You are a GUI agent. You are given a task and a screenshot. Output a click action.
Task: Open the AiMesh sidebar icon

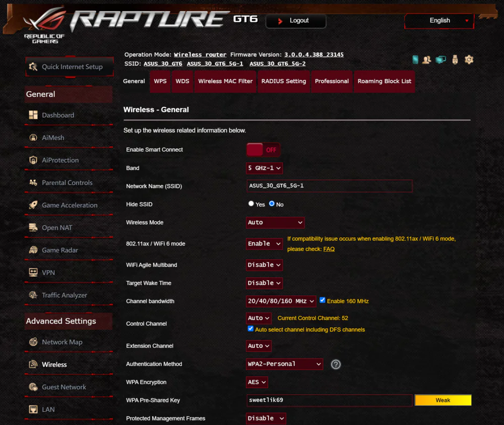coord(33,138)
